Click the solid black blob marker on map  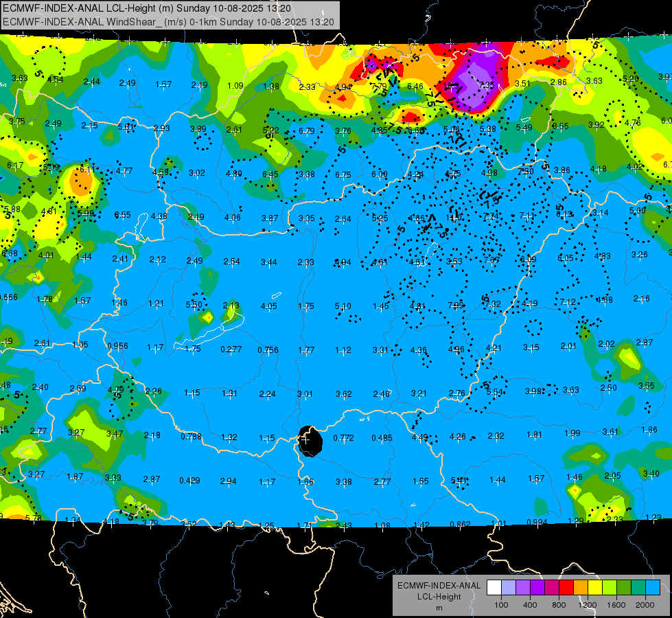click(x=310, y=442)
